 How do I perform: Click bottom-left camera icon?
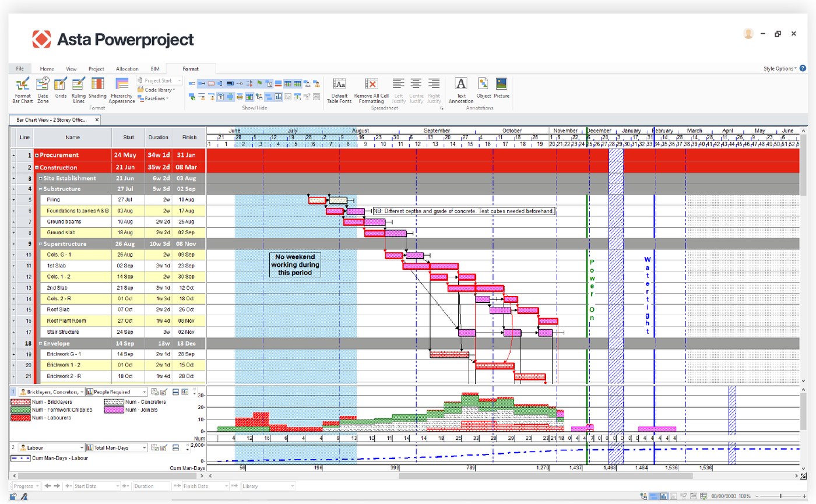point(13,496)
